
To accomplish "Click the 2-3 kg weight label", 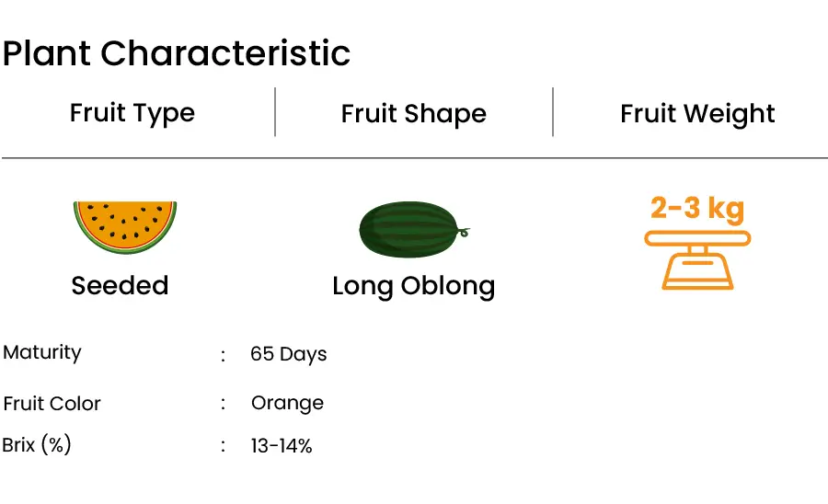I will point(697,208).
